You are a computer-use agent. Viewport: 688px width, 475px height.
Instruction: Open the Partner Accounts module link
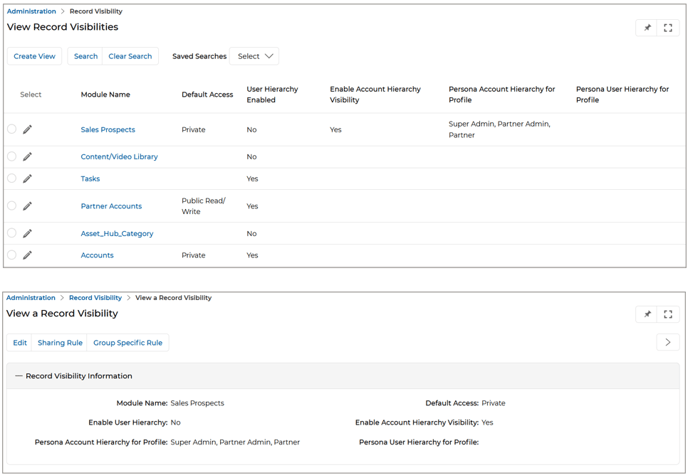pyautogui.click(x=111, y=206)
